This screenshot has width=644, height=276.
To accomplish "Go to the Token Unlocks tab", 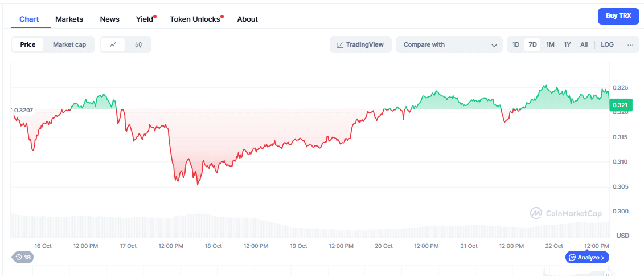I will (195, 19).
